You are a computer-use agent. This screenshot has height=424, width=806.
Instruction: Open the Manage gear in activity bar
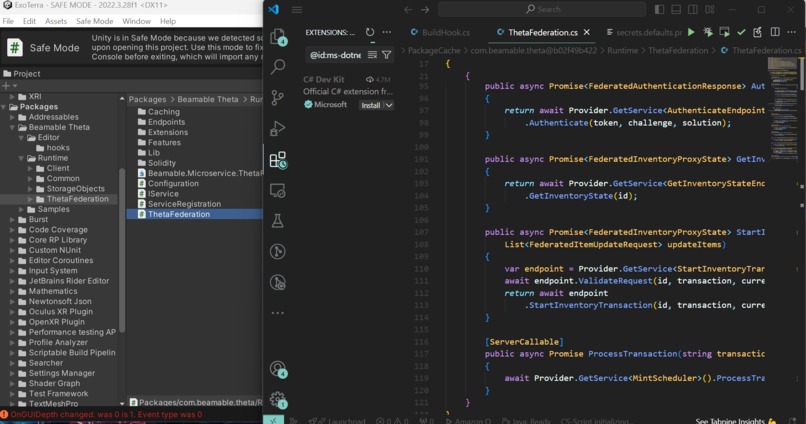point(278,399)
